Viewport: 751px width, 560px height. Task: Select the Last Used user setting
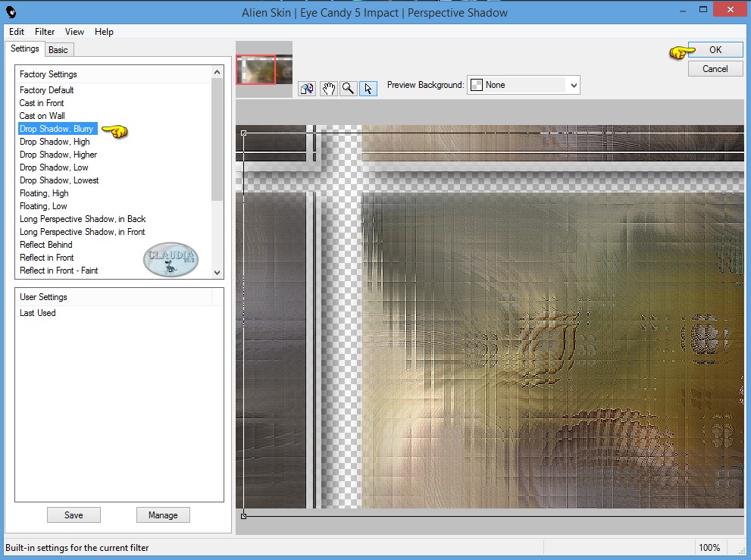pyautogui.click(x=38, y=313)
